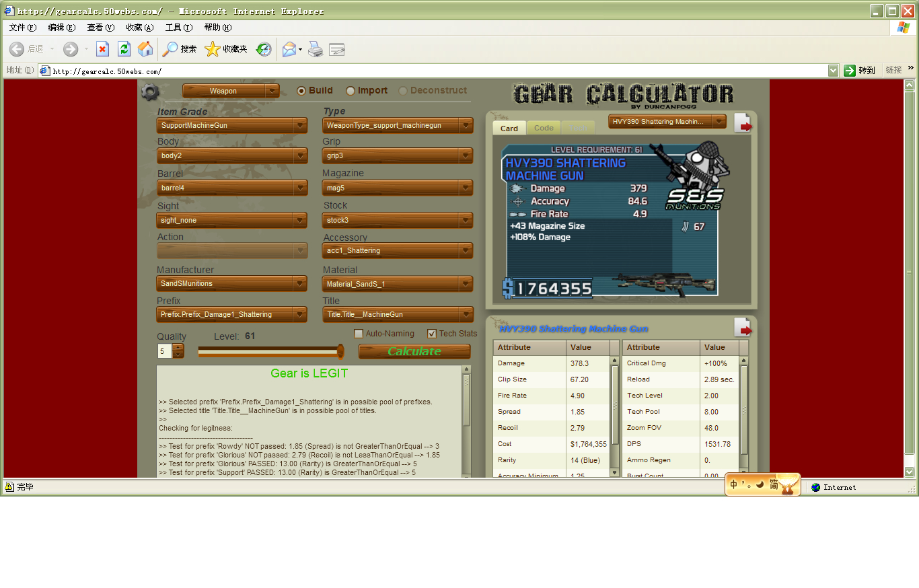Image resolution: width=919 pixels, height=588 pixels.
Task: Click the Calculate button
Action: click(x=414, y=351)
